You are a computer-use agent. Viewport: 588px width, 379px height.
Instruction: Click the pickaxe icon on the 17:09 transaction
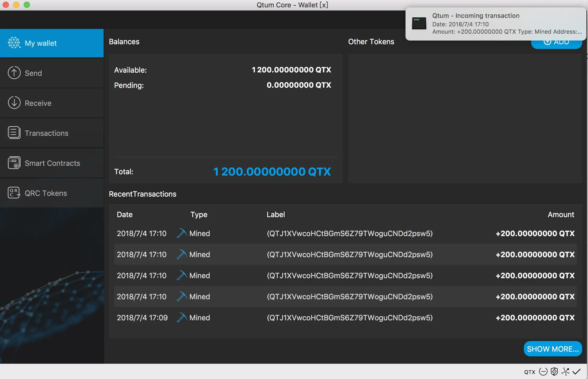point(182,317)
